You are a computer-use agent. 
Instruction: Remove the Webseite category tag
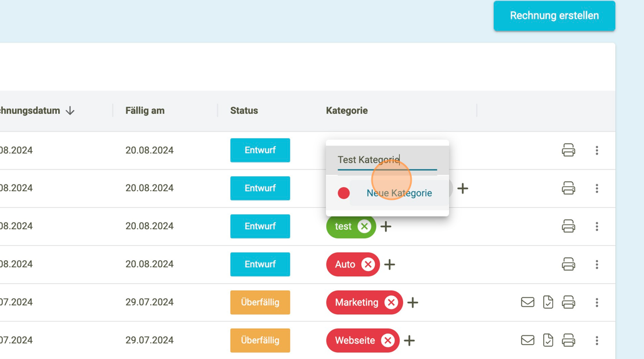tap(388, 341)
